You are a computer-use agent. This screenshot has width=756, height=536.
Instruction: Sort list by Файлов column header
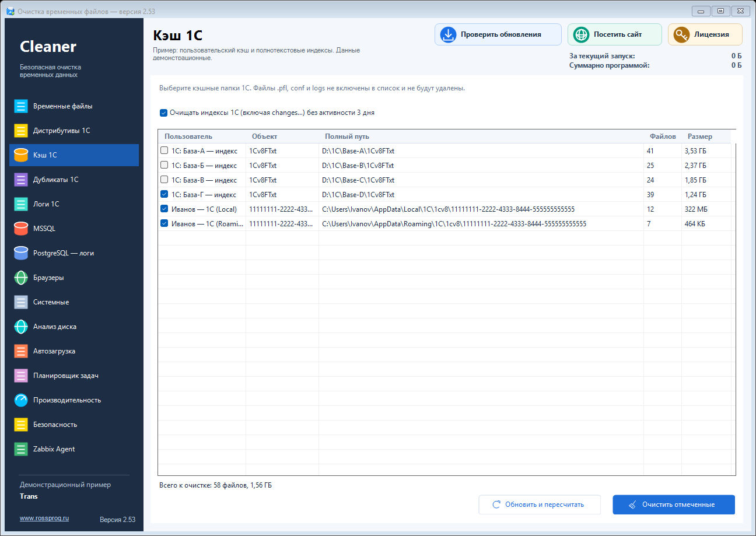[663, 136]
